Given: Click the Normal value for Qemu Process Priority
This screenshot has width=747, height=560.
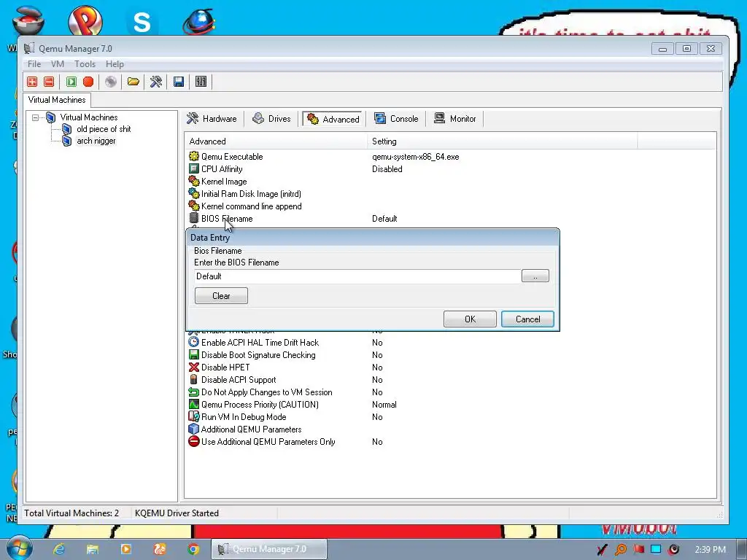Looking at the screenshot, I should tap(384, 404).
